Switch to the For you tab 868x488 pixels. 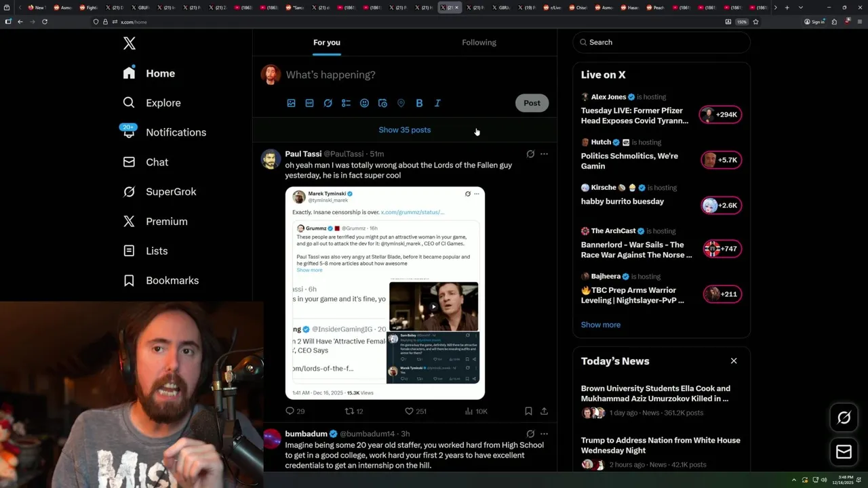click(327, 42)
